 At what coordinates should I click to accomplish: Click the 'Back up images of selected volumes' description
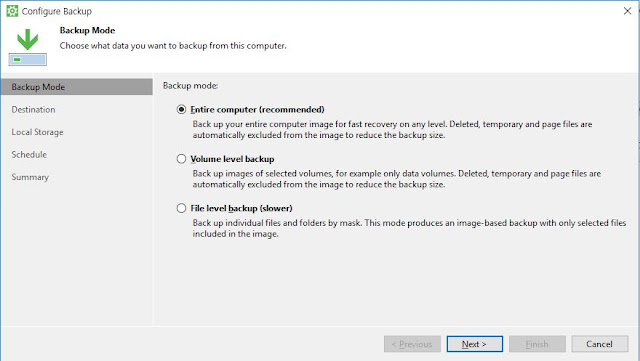pyautogui.click(x=396, y=179)
